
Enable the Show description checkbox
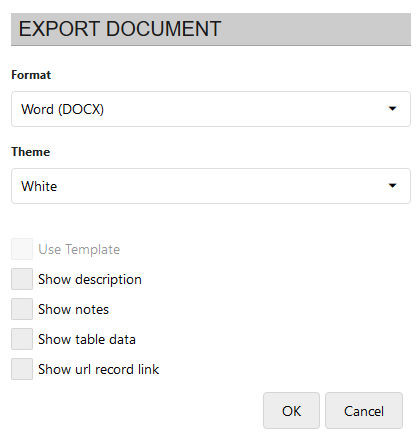22,279
